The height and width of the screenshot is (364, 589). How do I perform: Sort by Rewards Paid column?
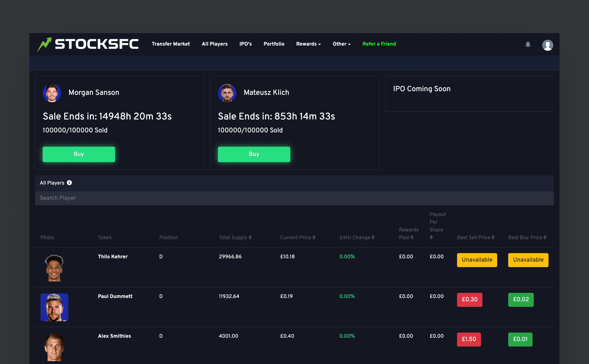coord(409,233)
